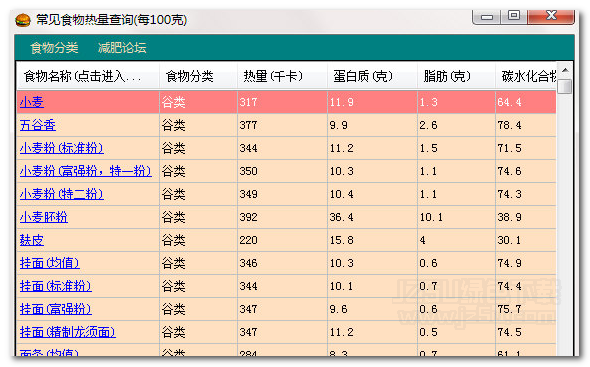Screen dimensions: 590x367
Task: Select calorie value 377 for 五谷香
Action: pos(248,125)
